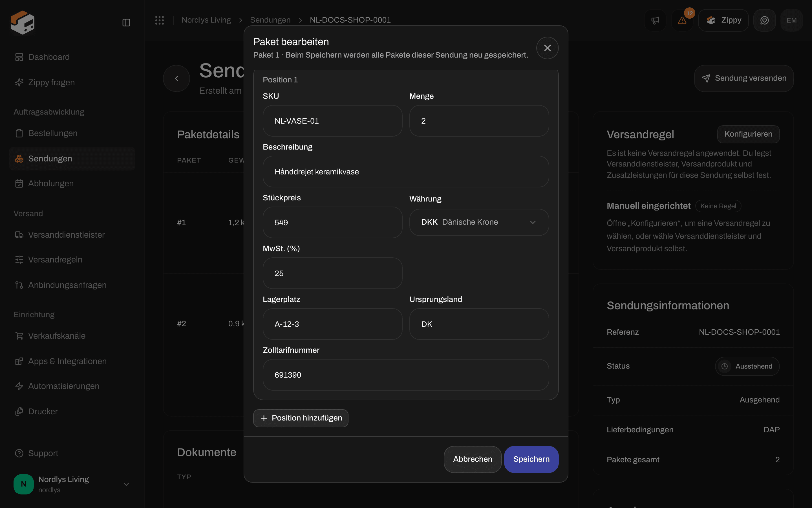The image size is (812, 508).
Task: Open Dashboard in the sidebar
Action: click(x=72, y=57)
